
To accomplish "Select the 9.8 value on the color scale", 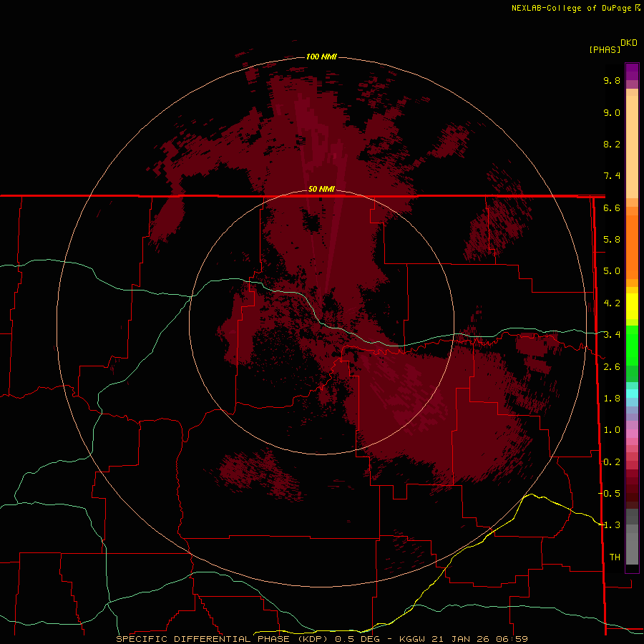I will (612, 80).
